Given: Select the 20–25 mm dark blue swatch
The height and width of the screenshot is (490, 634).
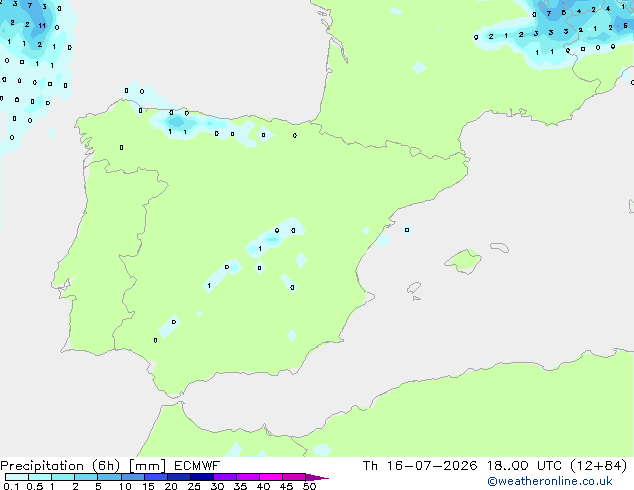Looking at the screenshot, I should [179, 477].
